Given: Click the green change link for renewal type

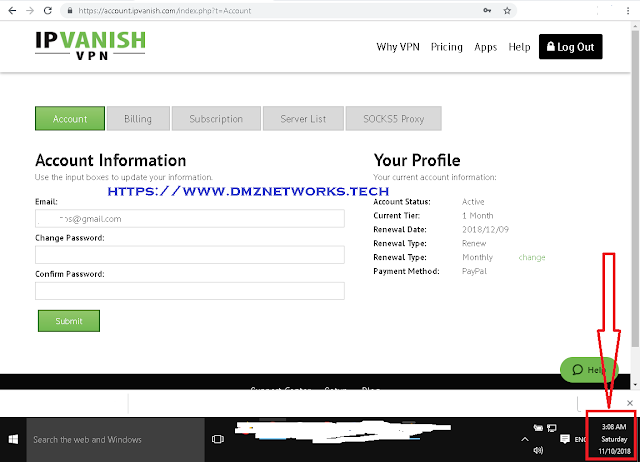Looking at the screenshot, I should pos(532,257).
